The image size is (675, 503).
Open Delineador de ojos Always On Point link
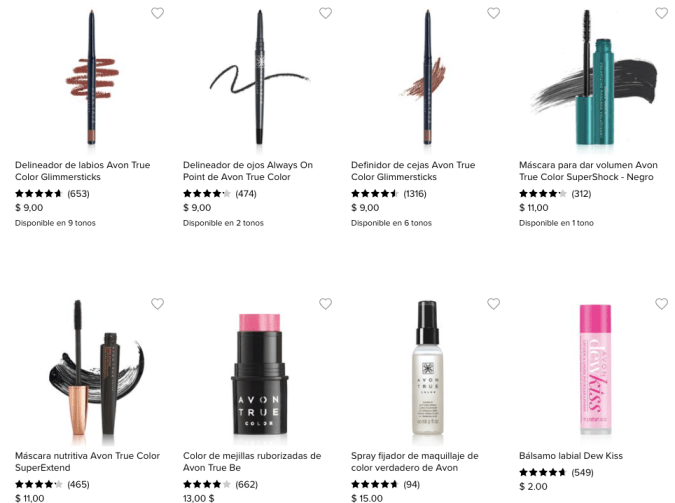click(248, 171)
